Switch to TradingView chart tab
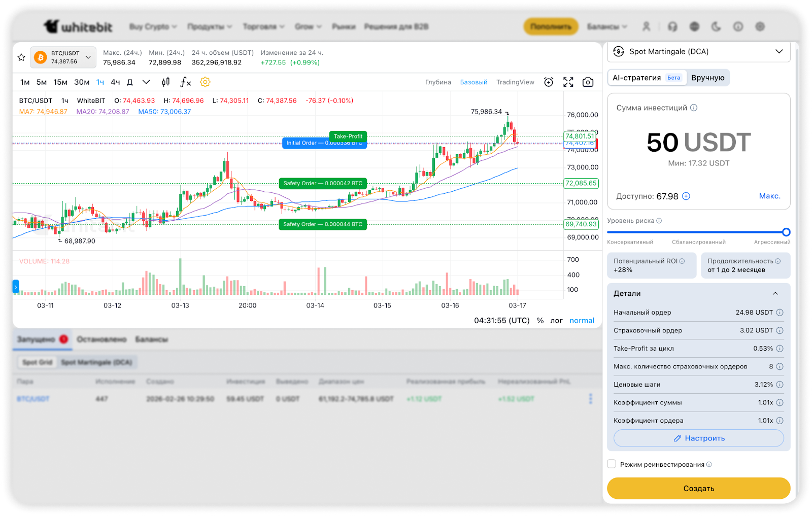Viewport: 812px width, 516px height. point(515,82)
